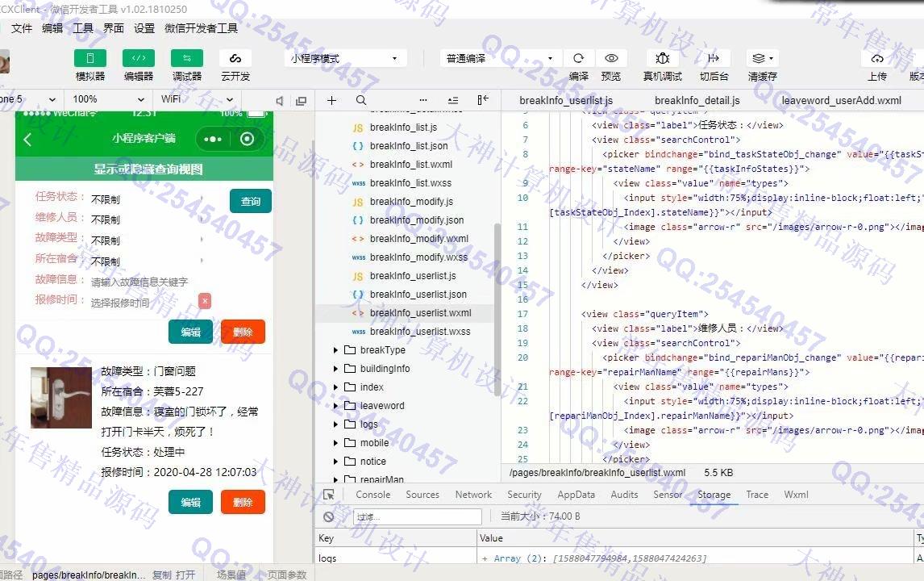Viewport: 924px width, 581px height.
Task: Switch to leaveword_userAdd.wxml editor tab
Action: point(842,100)
